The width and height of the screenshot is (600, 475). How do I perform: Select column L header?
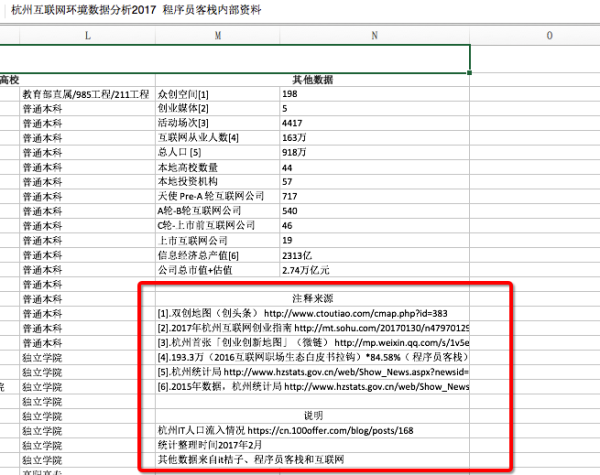(x=88, y=36)
